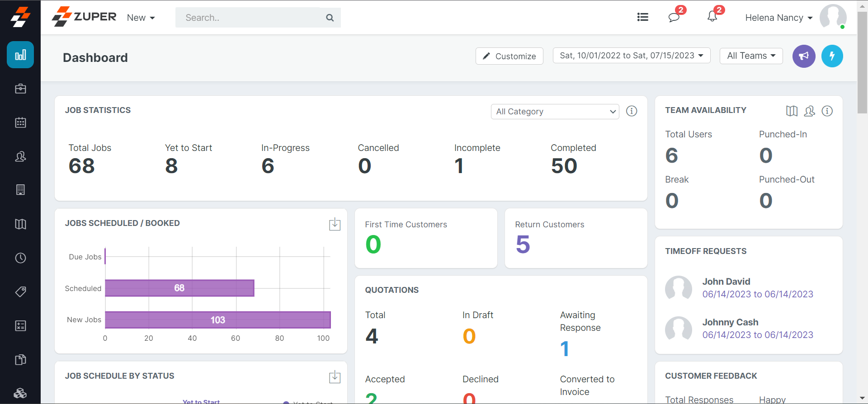Open the map view icon in Team Availability

pos(792,111)
